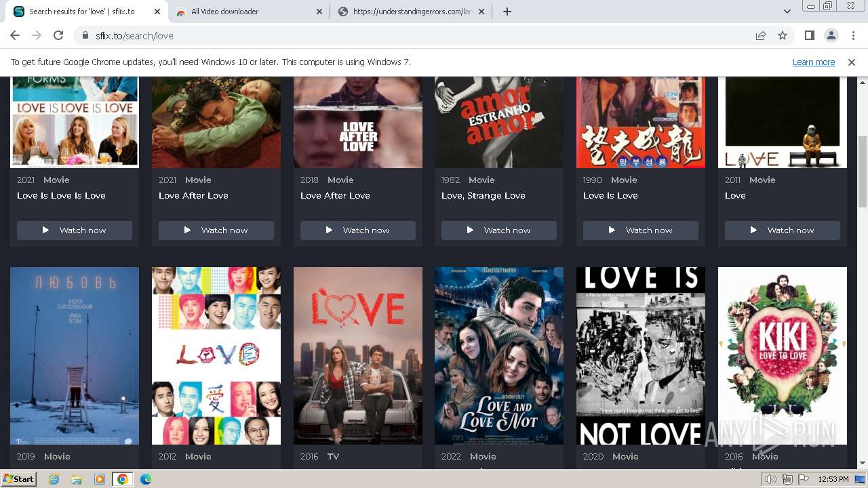Screen dimensions: 868x488
Task: Open the 2021 Love After Love title link
Action: [x=193, y=196]
